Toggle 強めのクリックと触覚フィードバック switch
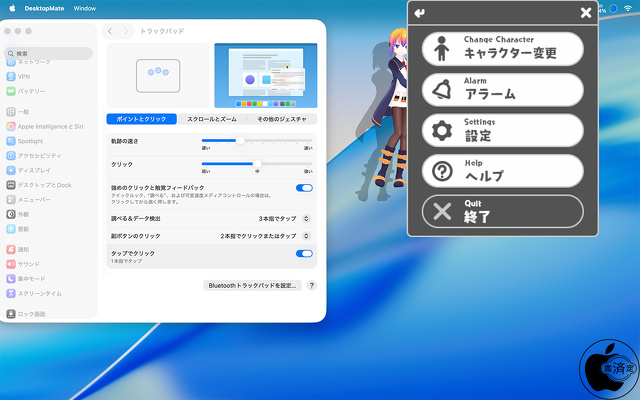This screenshot has width=640, height=400. [304, 188]
